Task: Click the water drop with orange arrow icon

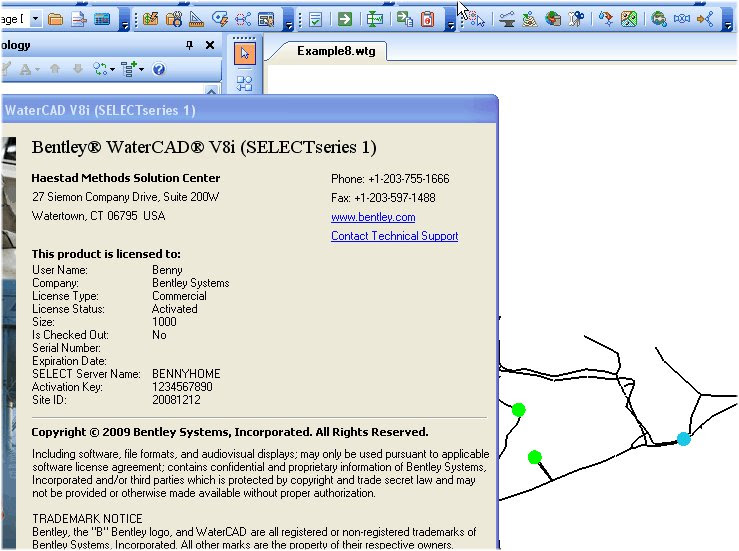Action: 606,19
